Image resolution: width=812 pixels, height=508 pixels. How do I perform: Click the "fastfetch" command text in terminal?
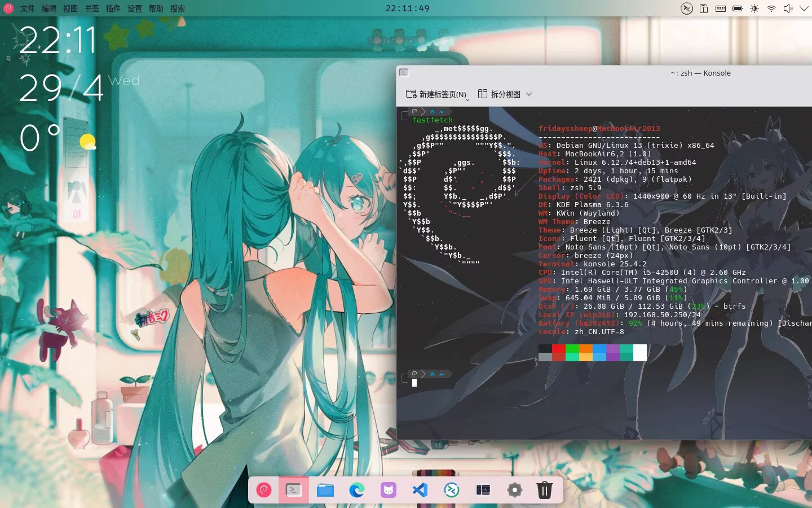(433, 120)
